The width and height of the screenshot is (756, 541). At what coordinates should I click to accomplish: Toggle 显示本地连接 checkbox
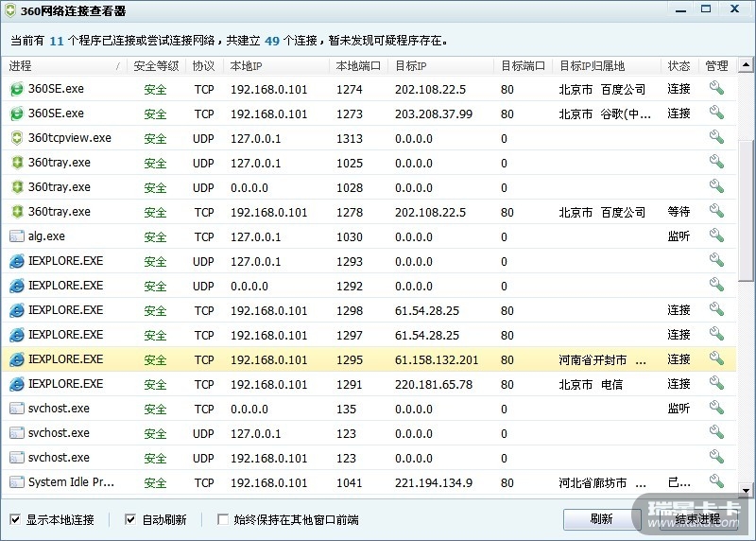[15, 519]
